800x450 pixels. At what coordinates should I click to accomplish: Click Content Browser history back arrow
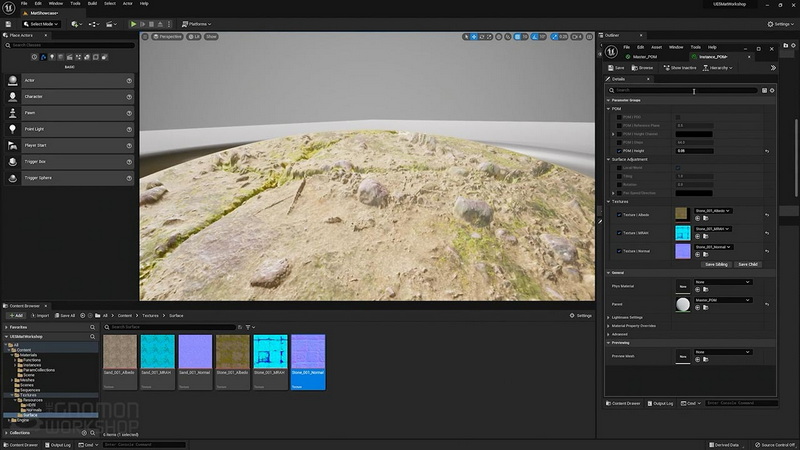83,315
